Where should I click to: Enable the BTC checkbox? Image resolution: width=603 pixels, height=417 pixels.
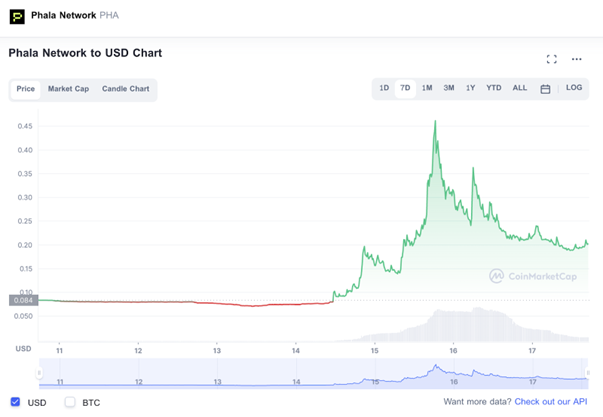(x=70, y=402)
